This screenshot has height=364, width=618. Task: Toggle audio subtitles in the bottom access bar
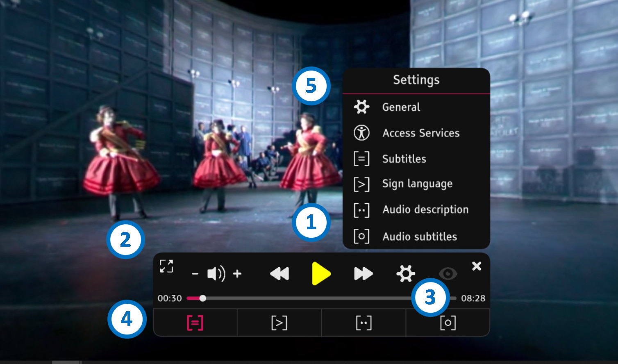tap(448, 323)
